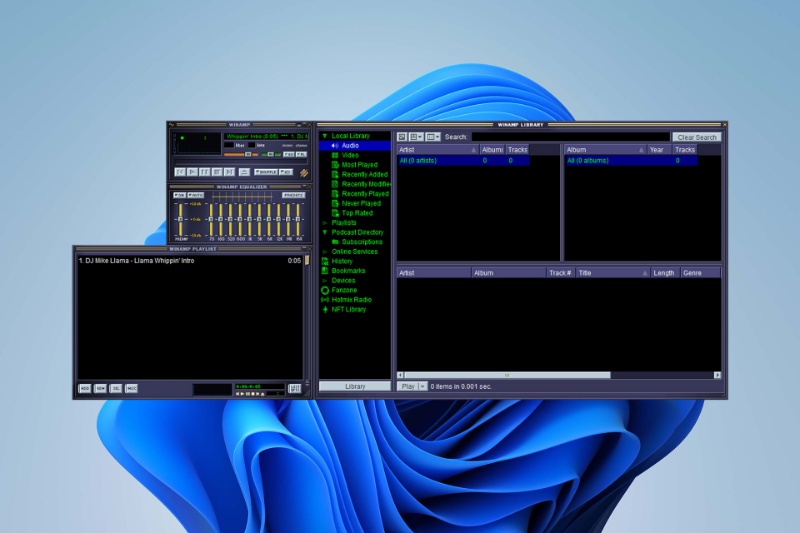Open the History item in library
The height and width of the screenshot is (533, 800).
[x=342, y=261]
